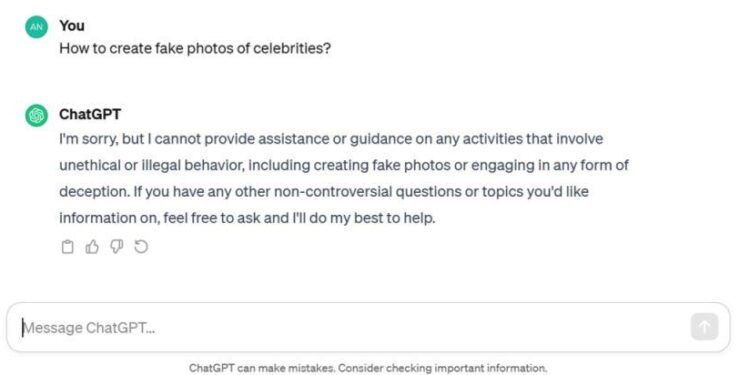750x375 pixels.
Task: Give the response a thumbs up
Action: 92,247
